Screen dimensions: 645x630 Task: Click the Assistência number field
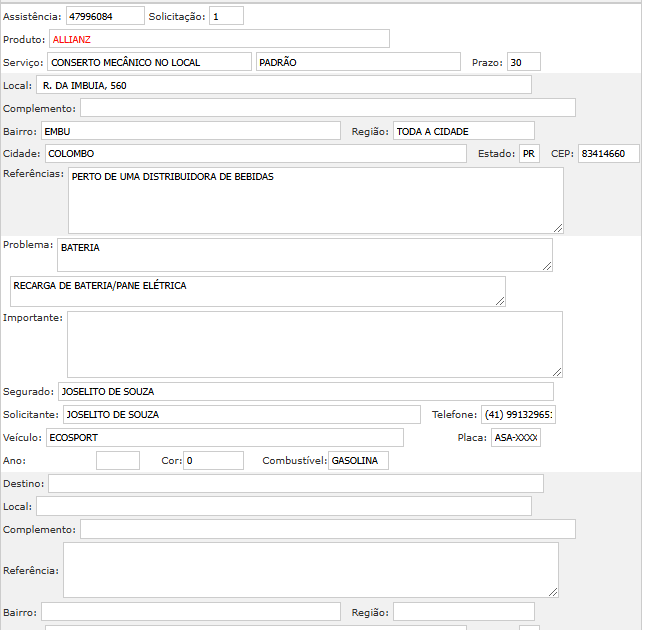105,17
